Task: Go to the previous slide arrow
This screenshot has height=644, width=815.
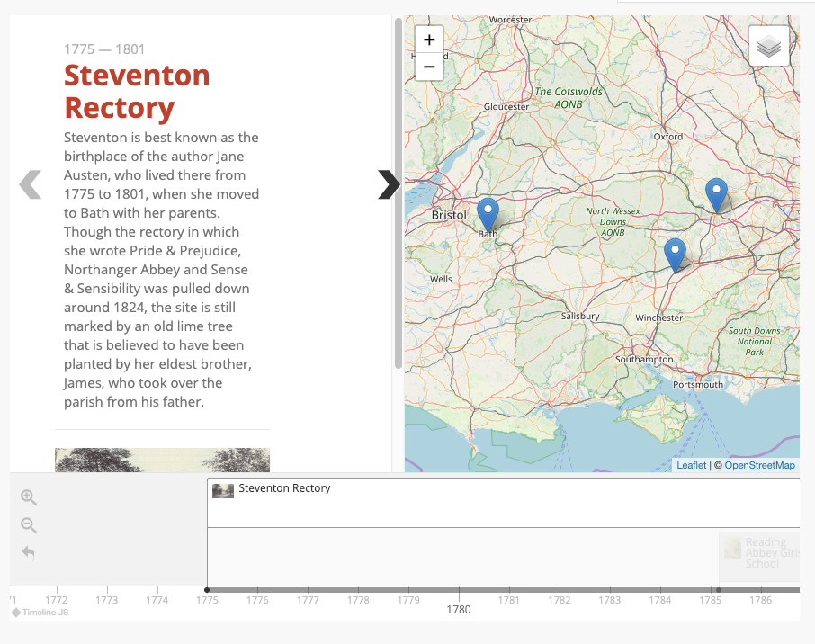Action: (x=31, y=184)
